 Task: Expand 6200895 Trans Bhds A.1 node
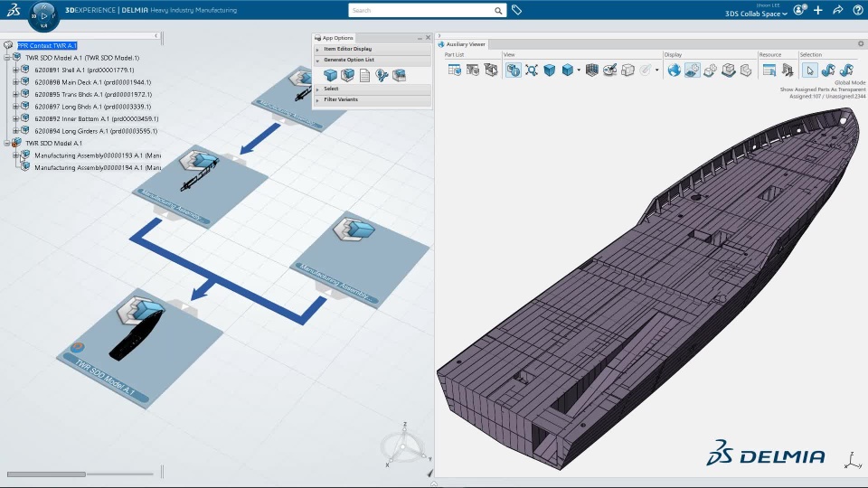[x=15, y=94]
